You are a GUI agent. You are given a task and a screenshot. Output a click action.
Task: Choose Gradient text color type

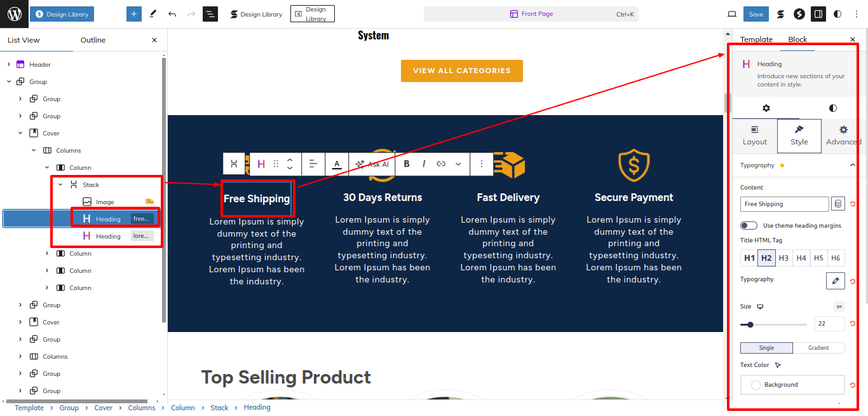pos(818,348)
